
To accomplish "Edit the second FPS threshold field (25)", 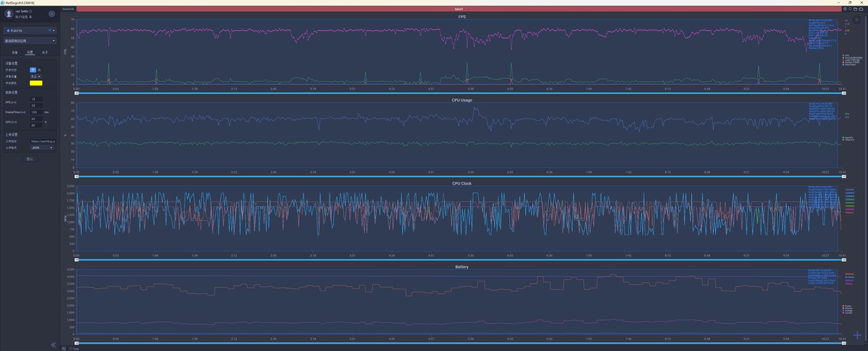I will pos(36,105).
